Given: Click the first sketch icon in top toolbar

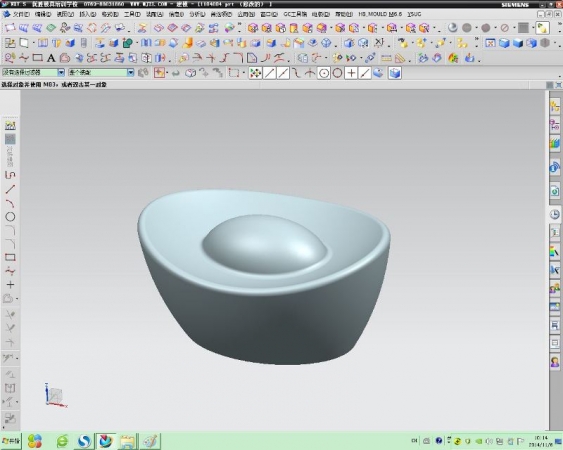Looking at the screenshot, I should point(10,28).
